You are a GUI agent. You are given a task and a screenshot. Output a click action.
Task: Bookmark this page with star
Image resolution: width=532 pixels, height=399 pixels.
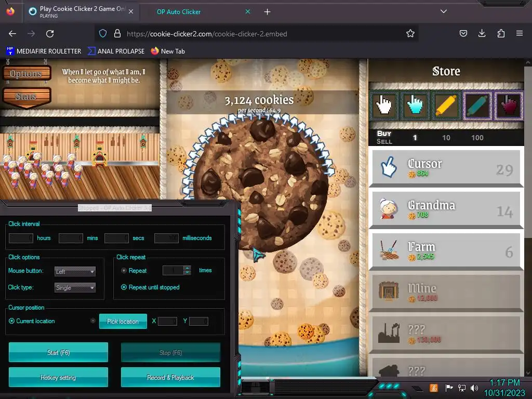410,33
